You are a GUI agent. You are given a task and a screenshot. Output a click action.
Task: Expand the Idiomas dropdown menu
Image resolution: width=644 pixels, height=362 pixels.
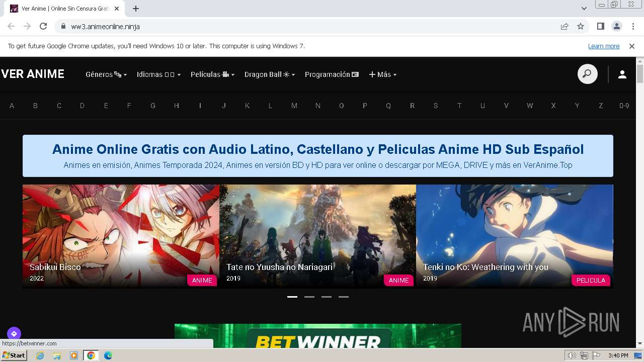(158, 74)
